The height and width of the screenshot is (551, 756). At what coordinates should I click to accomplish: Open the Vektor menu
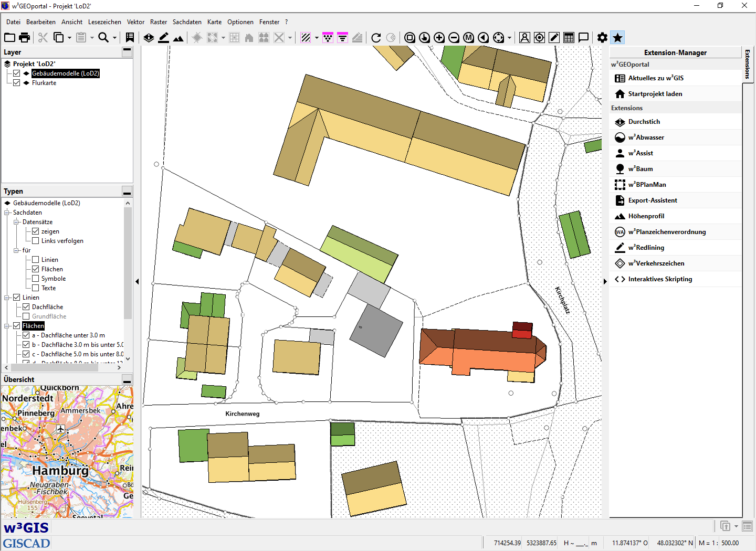coord(135,22)
